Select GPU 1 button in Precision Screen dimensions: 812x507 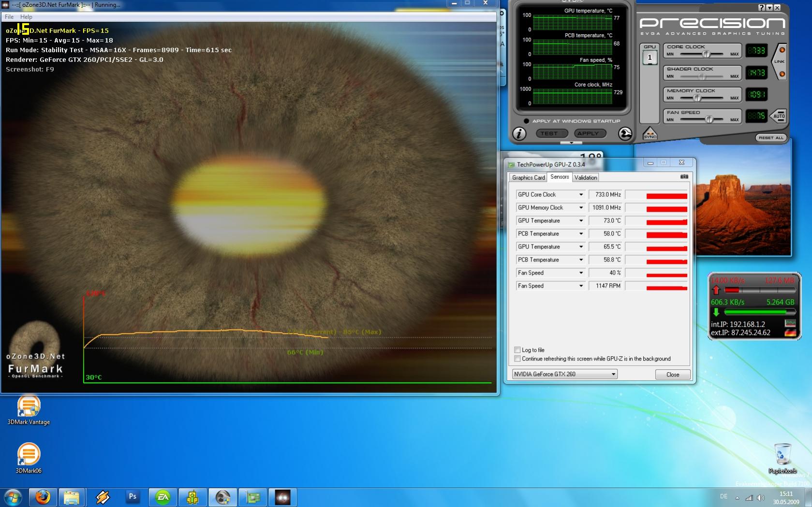(x=650, y=58)
